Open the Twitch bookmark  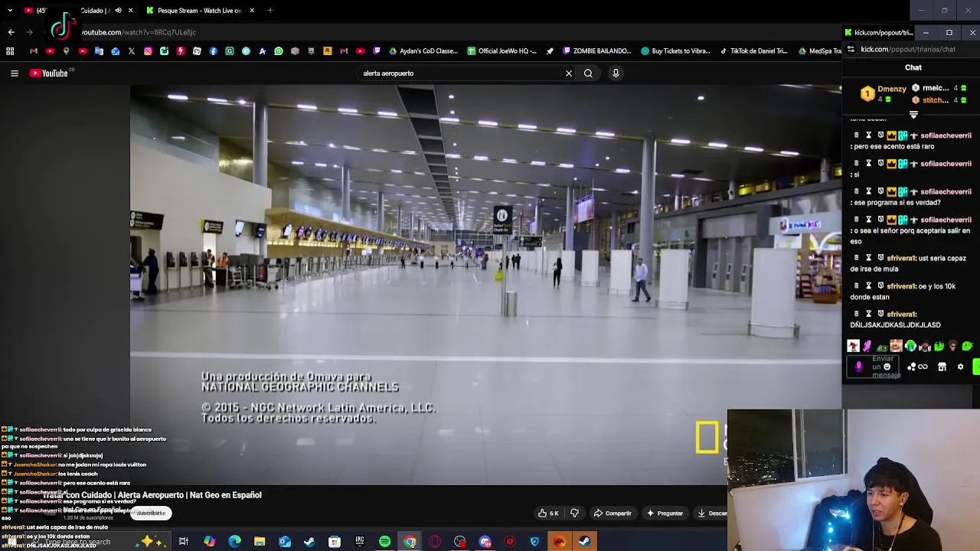(377, 51)
